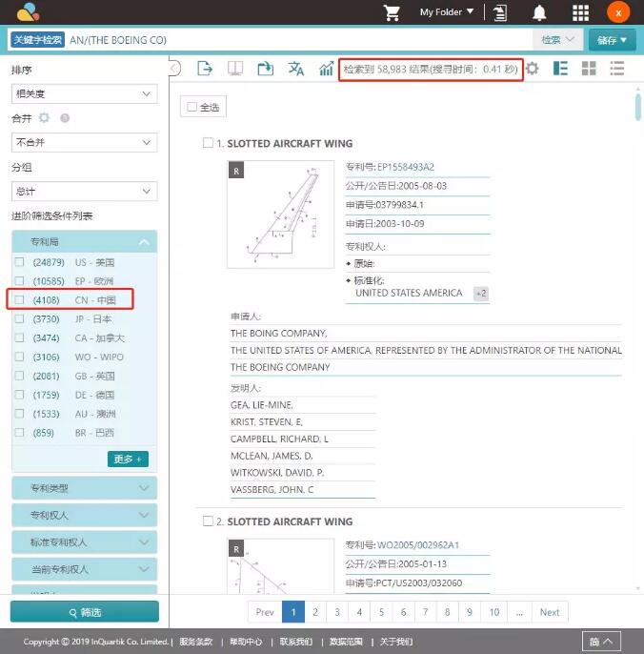Image resolution: width=644 pixels, height=654 pixels.
Task: Open the statistics chart icon
Action: (326, 68)
